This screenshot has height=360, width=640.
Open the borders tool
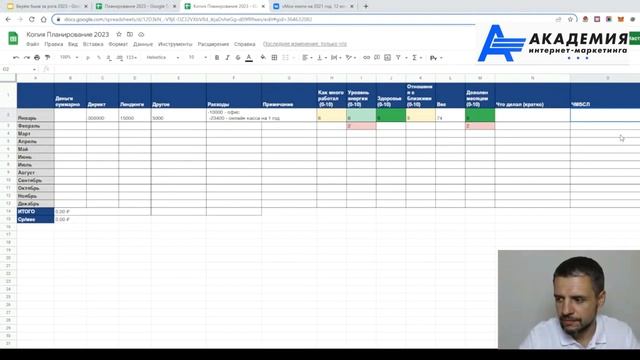(274, 58)
